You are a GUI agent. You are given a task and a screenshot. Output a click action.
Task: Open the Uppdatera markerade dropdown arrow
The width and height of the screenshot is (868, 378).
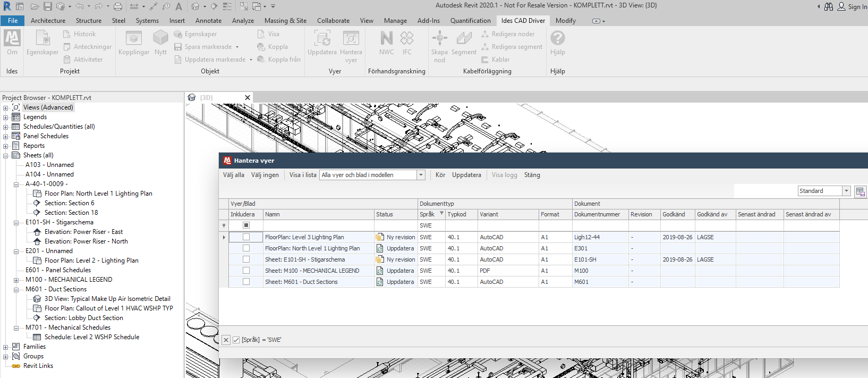[251, 60]
